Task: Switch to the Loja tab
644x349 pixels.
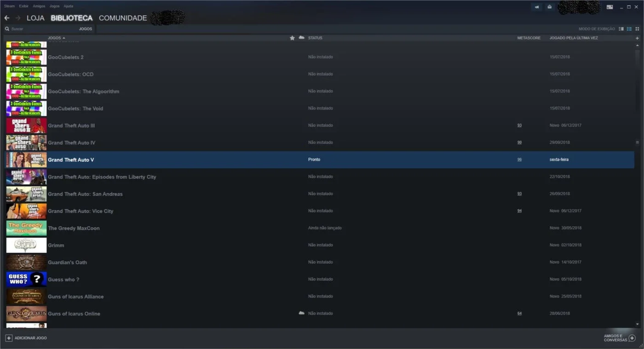Action: [35, 18]
